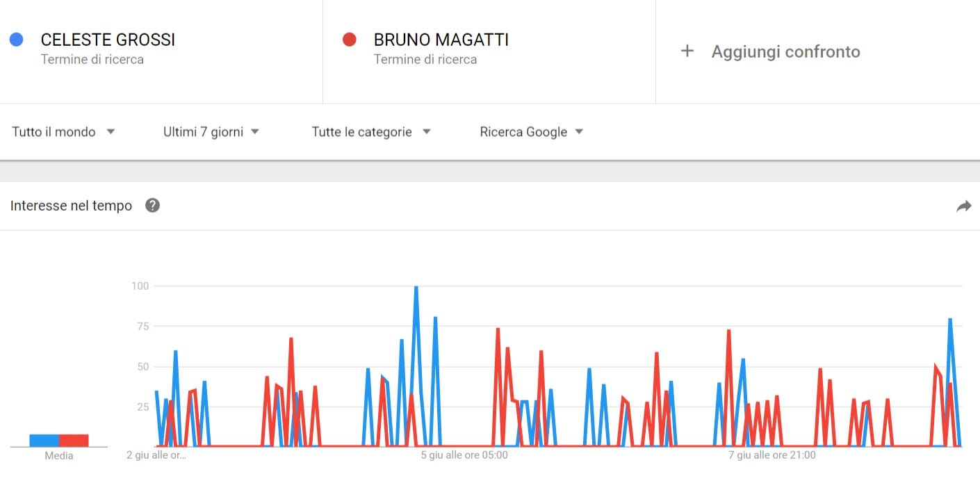This screenshot has width=980, height=490.
Task: Click Aggiungi confronto to add comparison
Action: point(785,51)
